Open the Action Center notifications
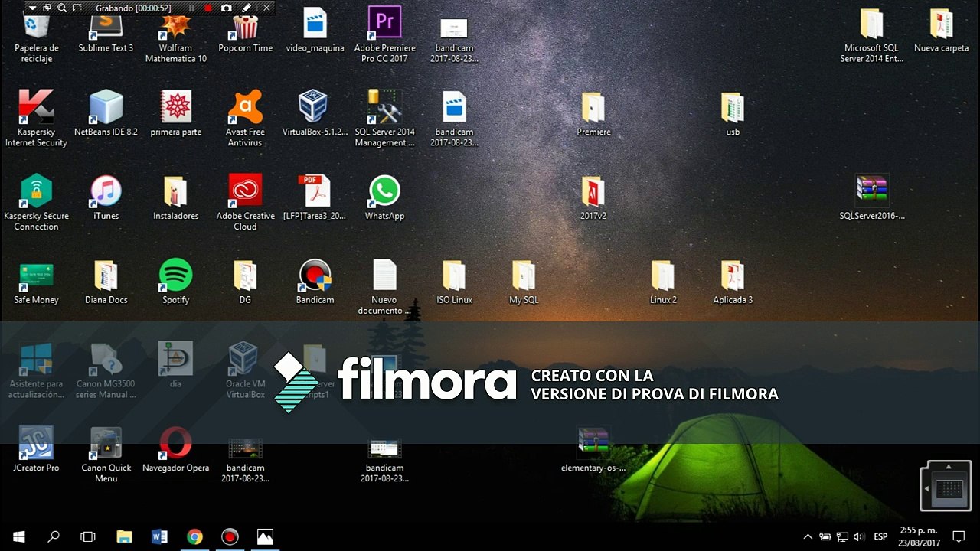The width and height of the screenshot is (980, 551). (959, 536)
